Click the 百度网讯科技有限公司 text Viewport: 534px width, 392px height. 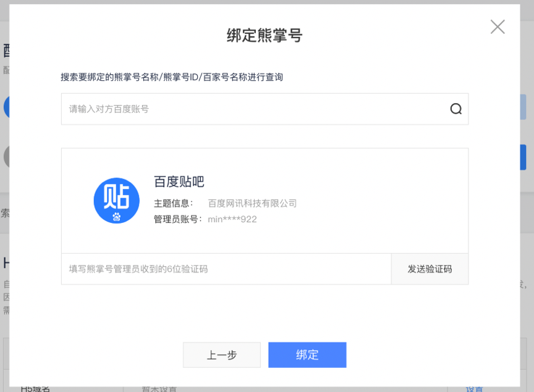pyautogui.click(x=252, y=204)
